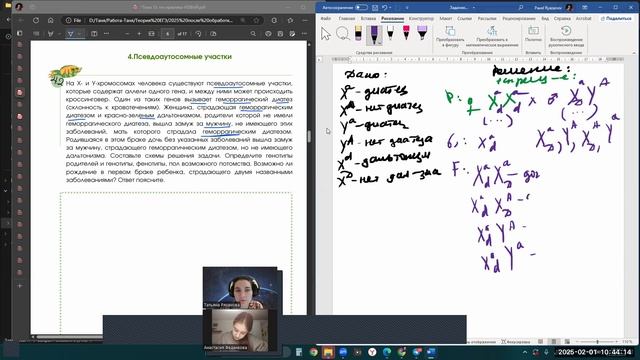Open Chrome from the taskbar

[313, 352]
